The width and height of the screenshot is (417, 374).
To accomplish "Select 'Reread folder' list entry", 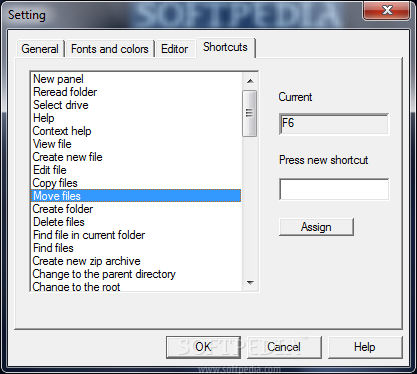I will [136, 92].
